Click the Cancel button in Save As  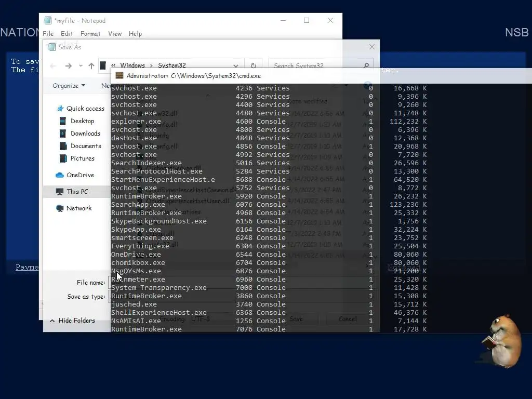pos(348,319)
